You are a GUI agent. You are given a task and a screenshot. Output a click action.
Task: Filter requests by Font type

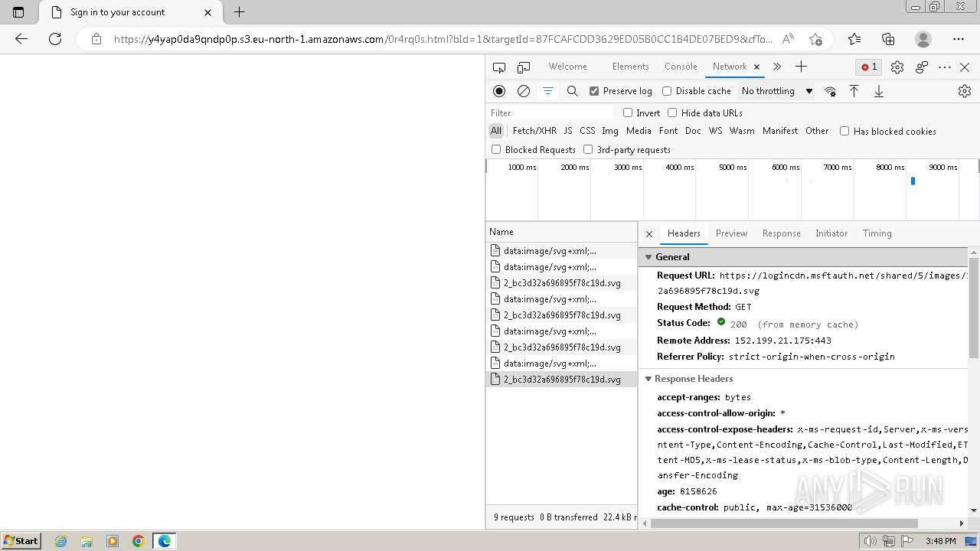point(668,131)
